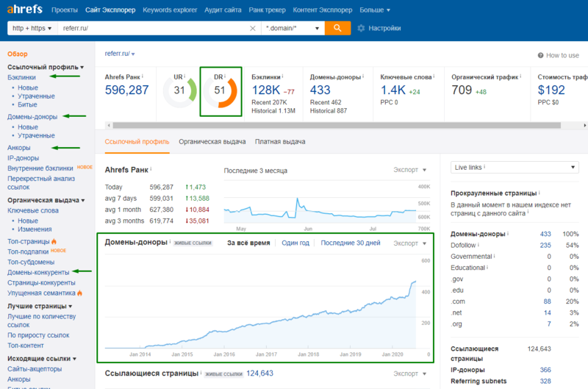Open Keywords explorer in the top navigation
588x389 pixels.
[x=170, y=10]
